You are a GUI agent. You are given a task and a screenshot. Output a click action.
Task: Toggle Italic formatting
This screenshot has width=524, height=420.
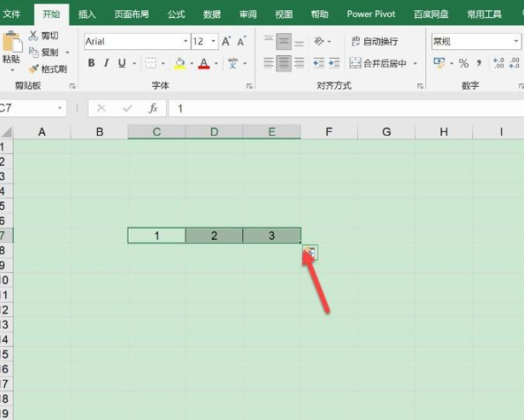(106, 63)
